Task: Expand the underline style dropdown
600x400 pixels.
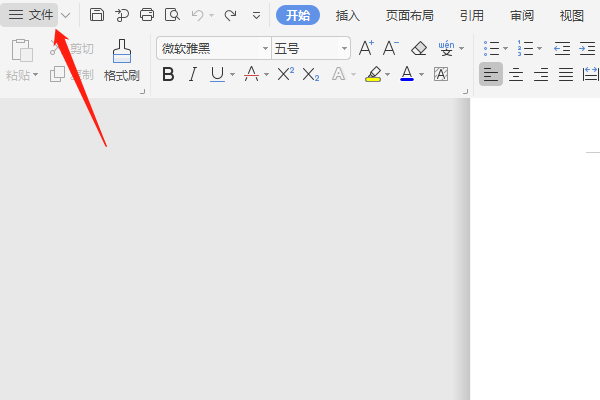Action: click(x=232, y=75)
